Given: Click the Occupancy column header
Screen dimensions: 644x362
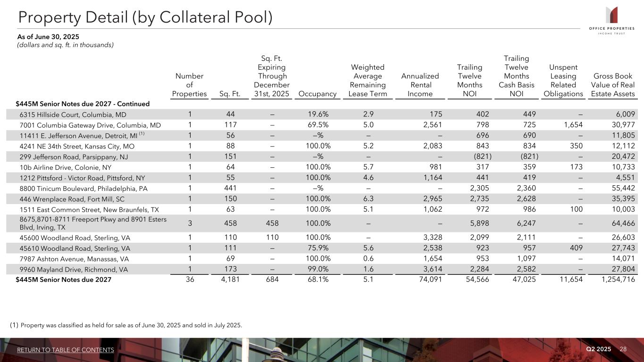Looking at the screenshot, I should 316,94.
